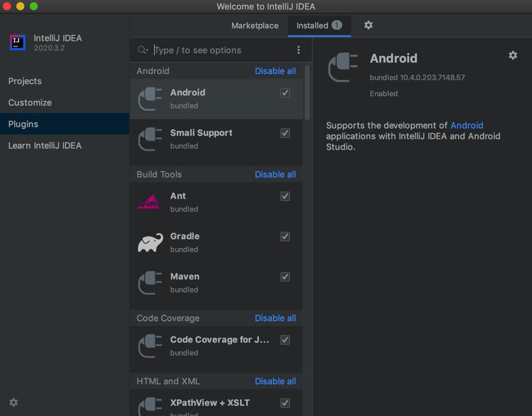This screenshot has height=416, width=532.
Task: Click the large Android plugin icon in details
Action: (x=343, y=67)
